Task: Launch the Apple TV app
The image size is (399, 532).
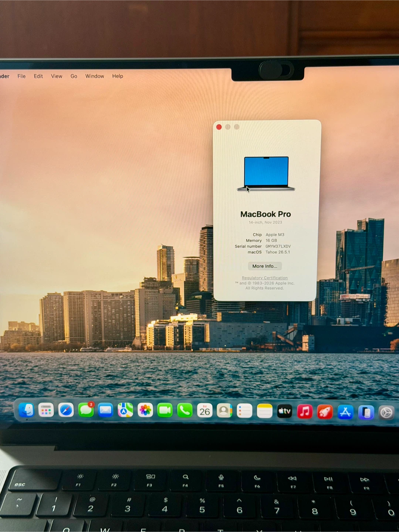Action: point(284,412)
